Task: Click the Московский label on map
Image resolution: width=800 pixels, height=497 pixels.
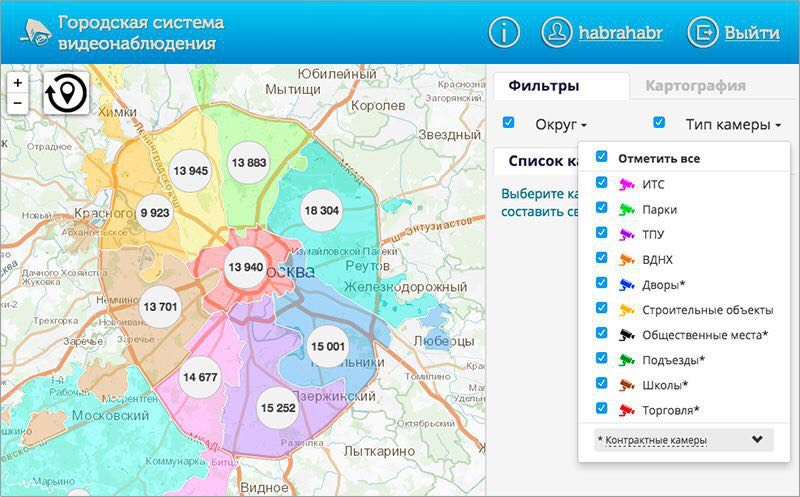Action: click(110, 415)
